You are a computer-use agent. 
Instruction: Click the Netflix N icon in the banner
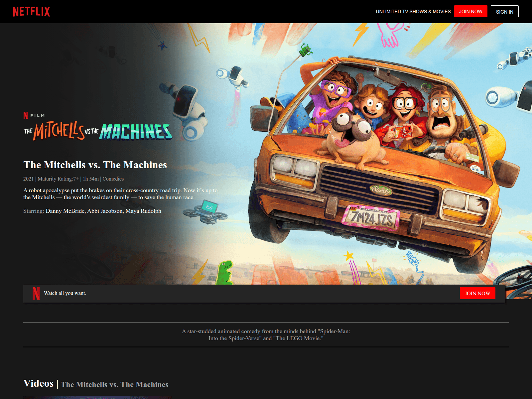[x=36, y=293]
